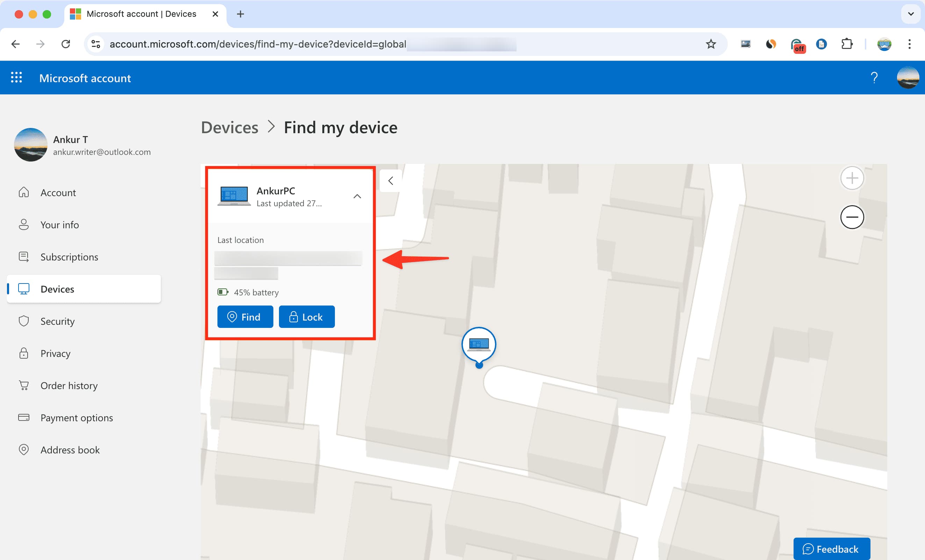Click the page reload icon

(x=66, y=44)
